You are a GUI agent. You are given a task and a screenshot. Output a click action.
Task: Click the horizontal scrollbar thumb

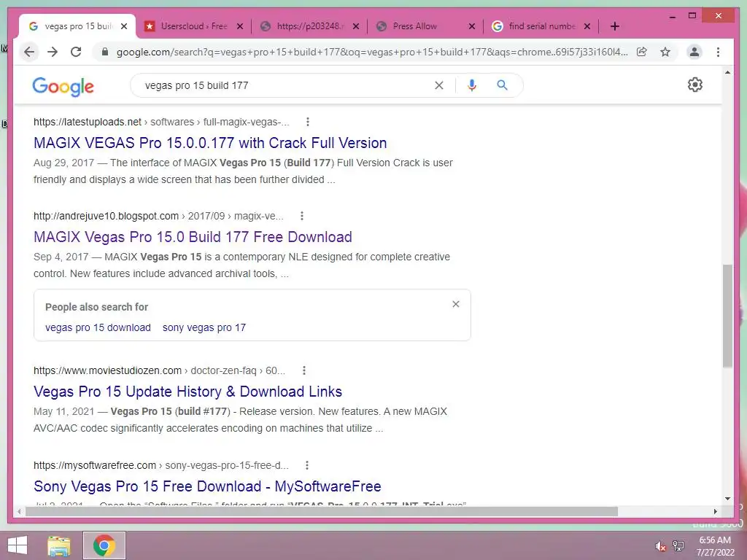point(322,511)
